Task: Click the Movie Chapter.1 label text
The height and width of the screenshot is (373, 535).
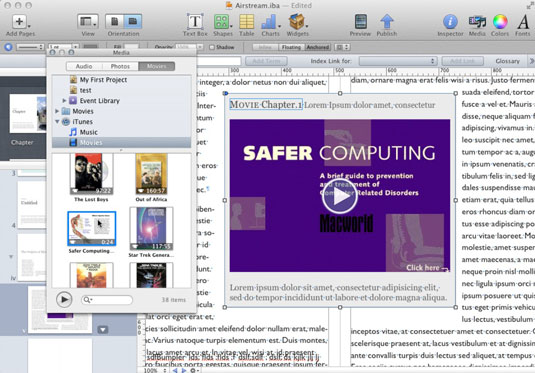Action: click(266, 104)
